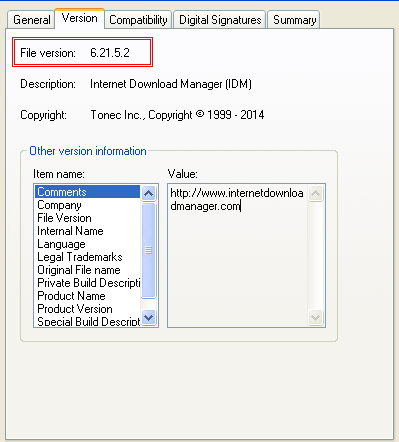Switch to the General tab
The image size is (399, 442).
pyautogui.click(x=31, y=20)
